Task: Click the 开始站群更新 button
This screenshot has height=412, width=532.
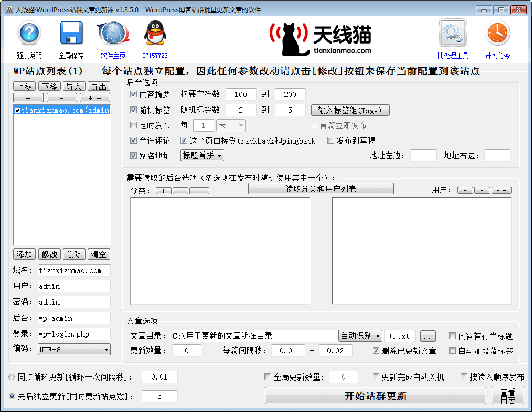Action: click(x=376, y=396)
